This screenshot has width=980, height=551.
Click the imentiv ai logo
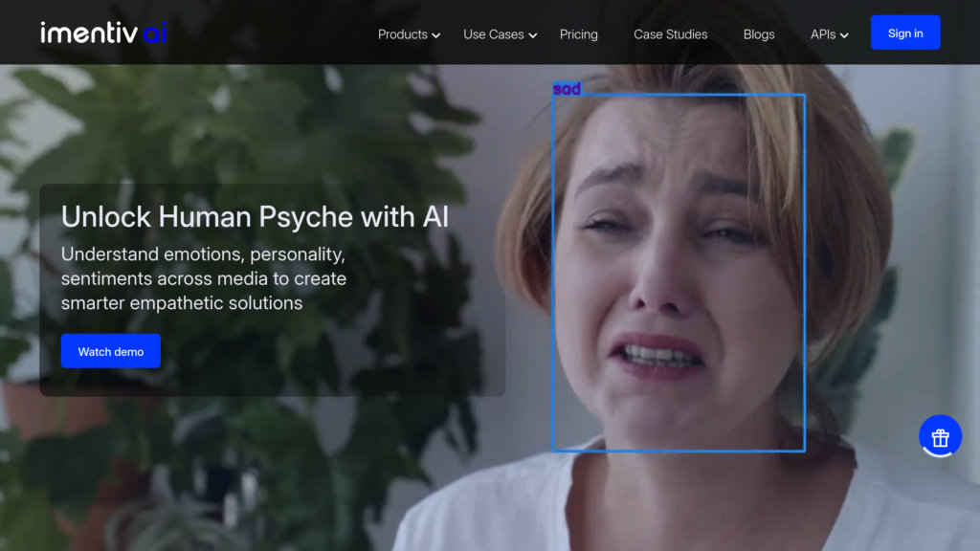click(x=103, y=33)
